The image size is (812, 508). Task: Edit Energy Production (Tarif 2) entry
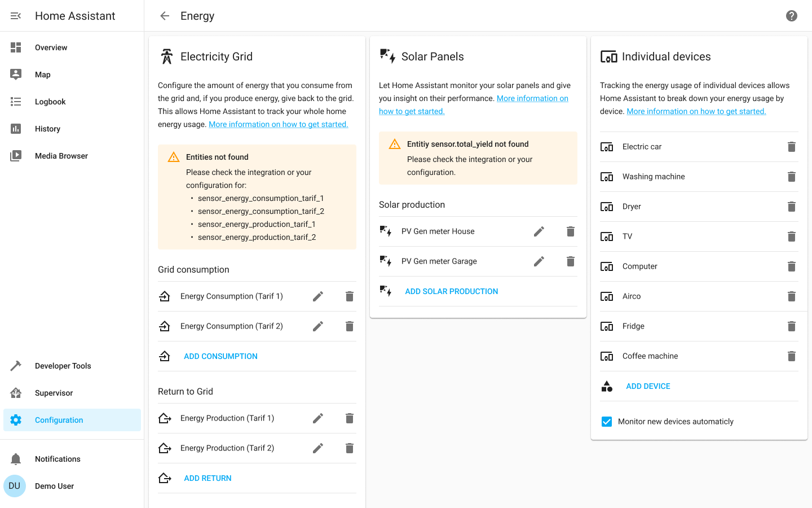tap(318, 448)
